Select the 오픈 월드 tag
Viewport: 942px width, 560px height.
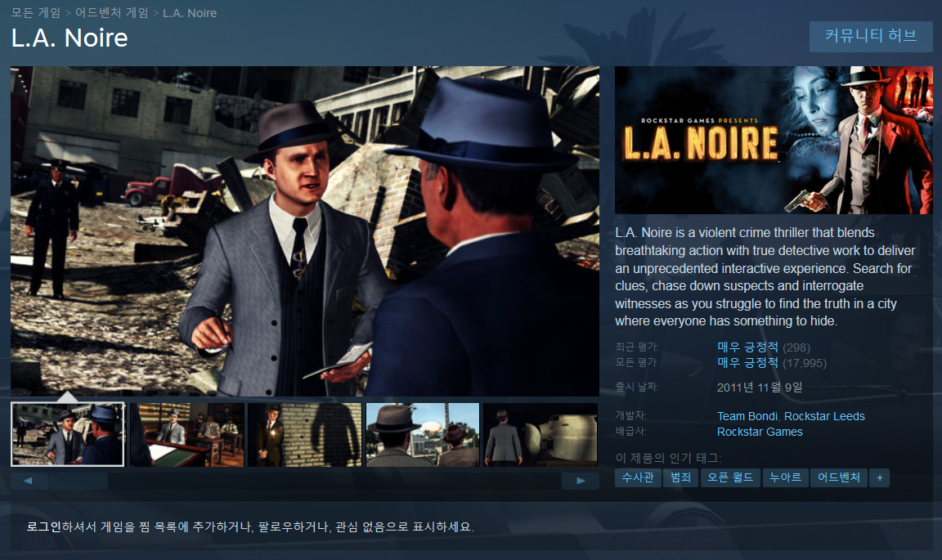click(730, 477)
